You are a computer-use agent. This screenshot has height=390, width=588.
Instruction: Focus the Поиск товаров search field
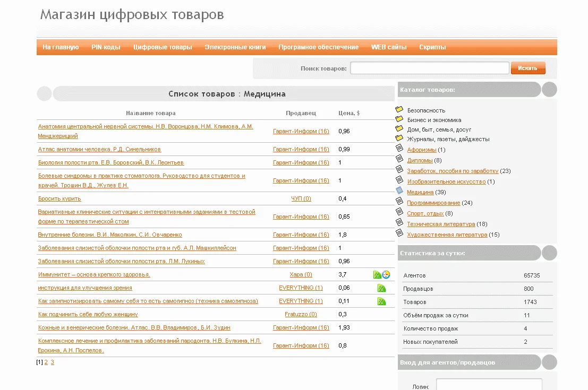tap(429, 68)
